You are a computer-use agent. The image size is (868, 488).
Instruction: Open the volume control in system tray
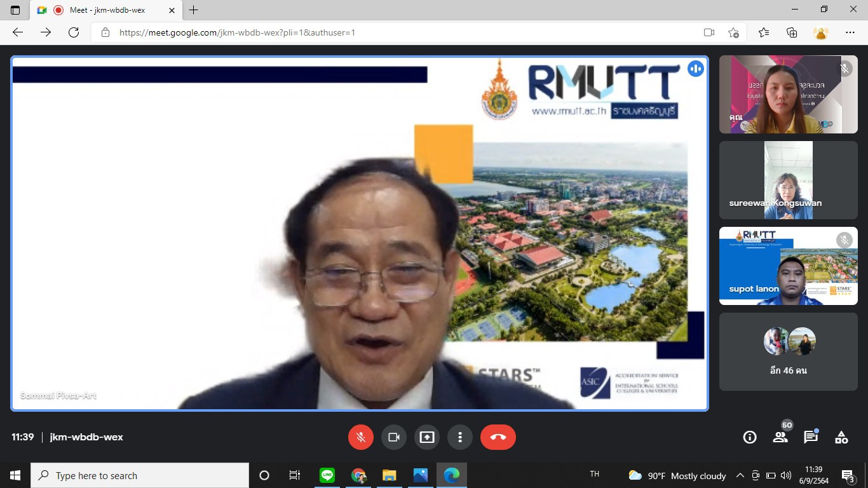(x=786, y=475)
